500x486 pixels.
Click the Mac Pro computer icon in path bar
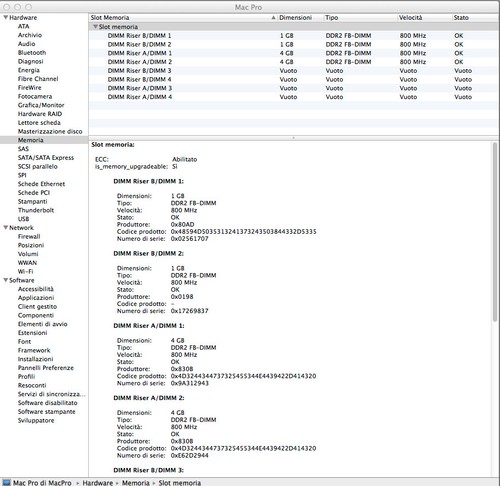6,483
